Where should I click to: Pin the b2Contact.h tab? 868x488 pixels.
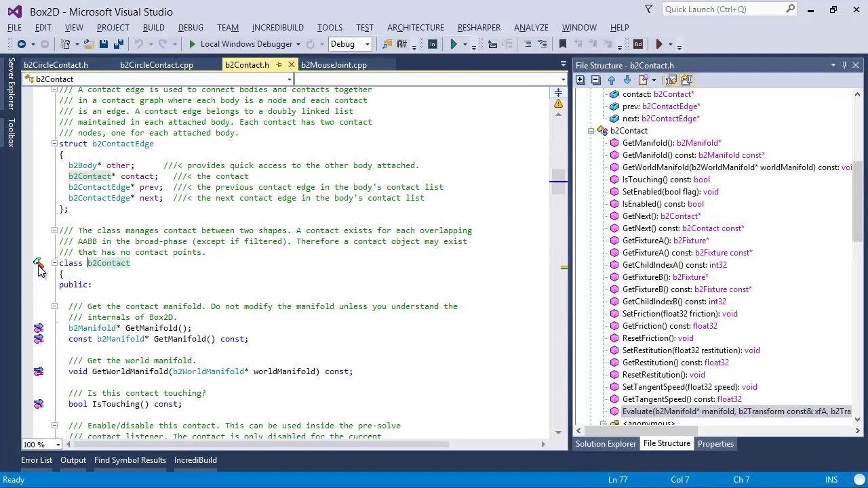279,65
